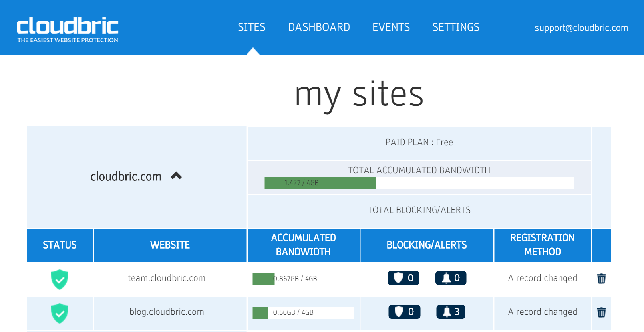
Task: Click the green shield status for team.cloudbric.com
Action: pyautogui.click(x=60, y=279)
